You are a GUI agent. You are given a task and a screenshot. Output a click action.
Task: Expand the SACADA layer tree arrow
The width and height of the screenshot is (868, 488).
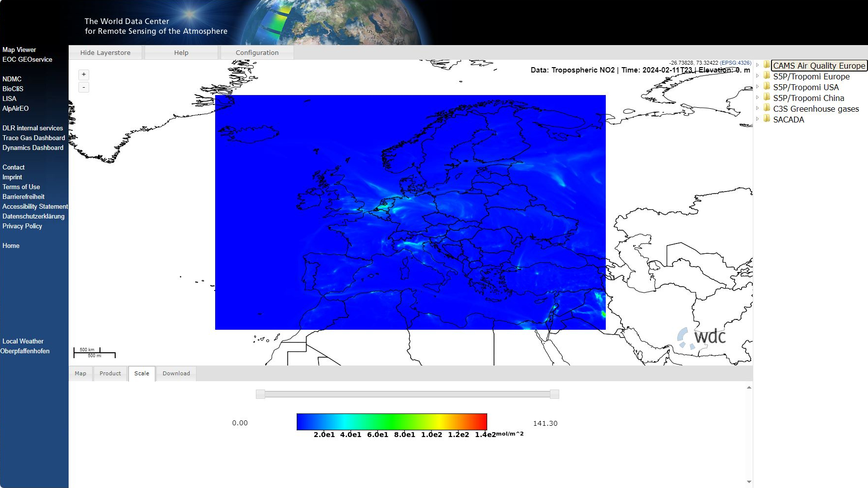(758, 119)
